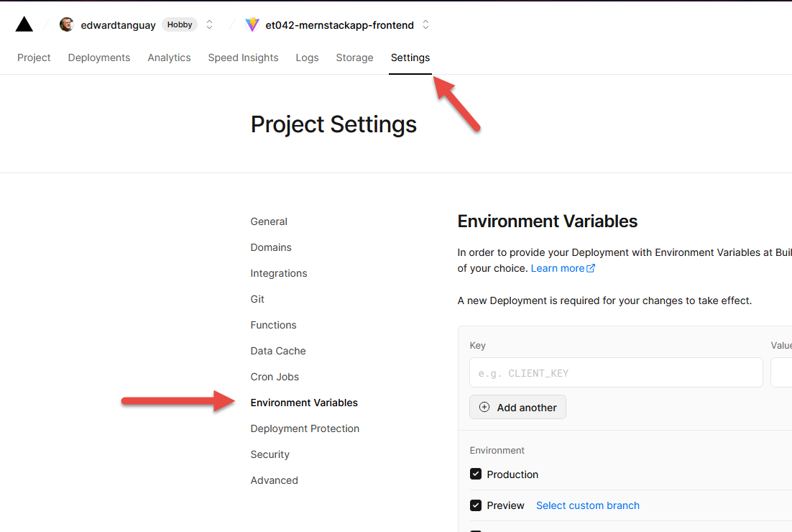This screenshot has height=532, width=792.
Task: Click the external link icon after Learn more
Action: coord(591,267)
